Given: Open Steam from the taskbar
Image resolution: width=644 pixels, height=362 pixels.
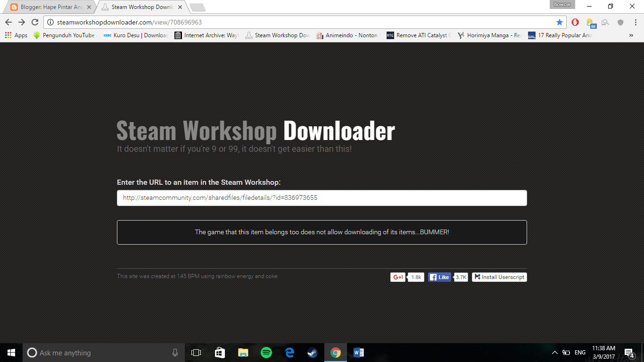Looking at the screenshot, I should click(x=313, y=352).
